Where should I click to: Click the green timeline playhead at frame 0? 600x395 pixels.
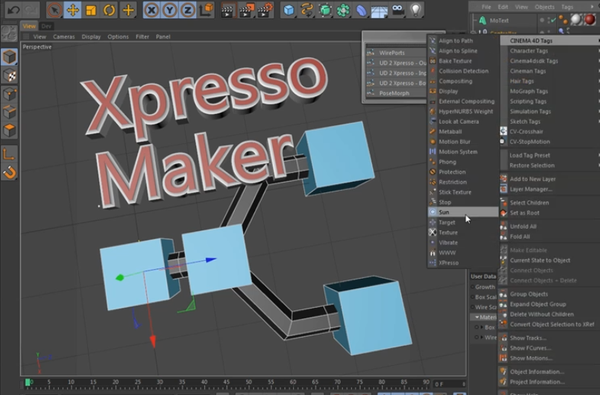point(28,382)
